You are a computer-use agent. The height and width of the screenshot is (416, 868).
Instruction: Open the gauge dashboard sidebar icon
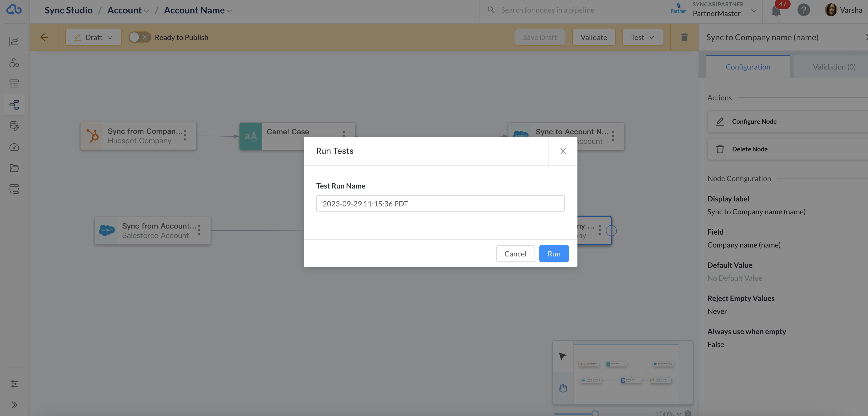[14, 147]
